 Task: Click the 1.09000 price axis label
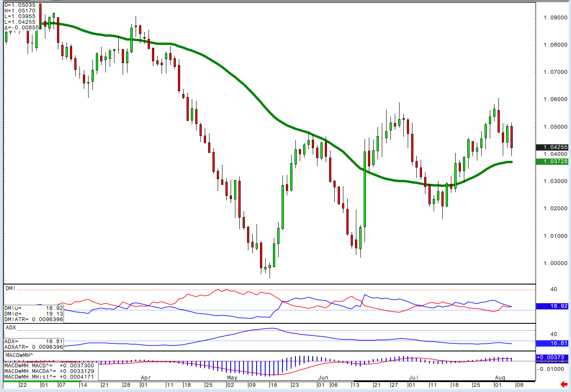pos(556,18)
